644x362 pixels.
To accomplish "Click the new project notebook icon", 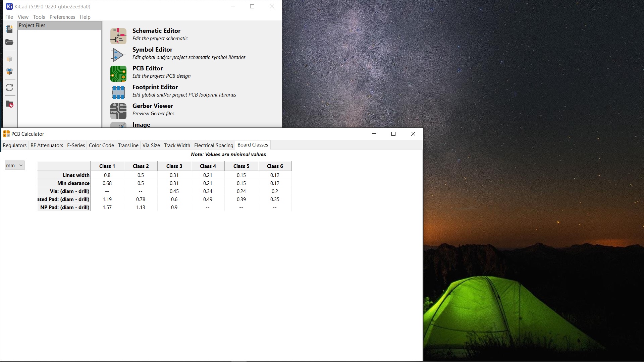I will pyautogui.click(x=9, y=29).
